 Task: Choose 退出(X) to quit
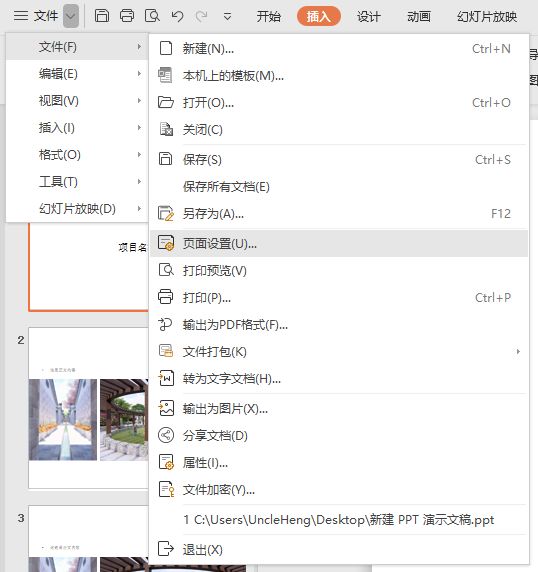pos(339,549)
